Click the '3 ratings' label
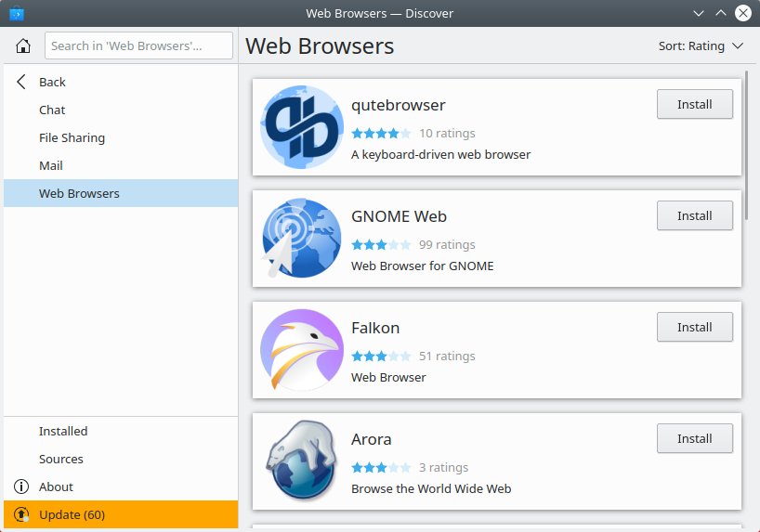The height and width of the screenshot is (532, 760). (x=443, y=468)
